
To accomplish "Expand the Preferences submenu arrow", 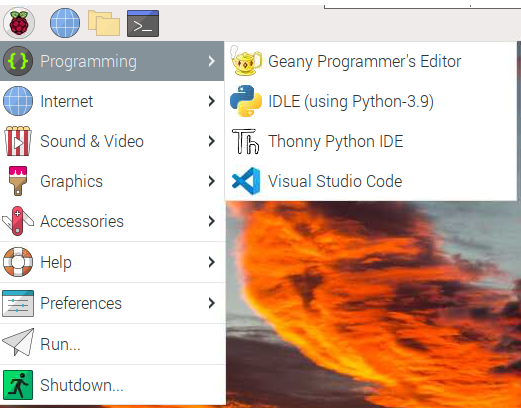I will pos(211,303).
